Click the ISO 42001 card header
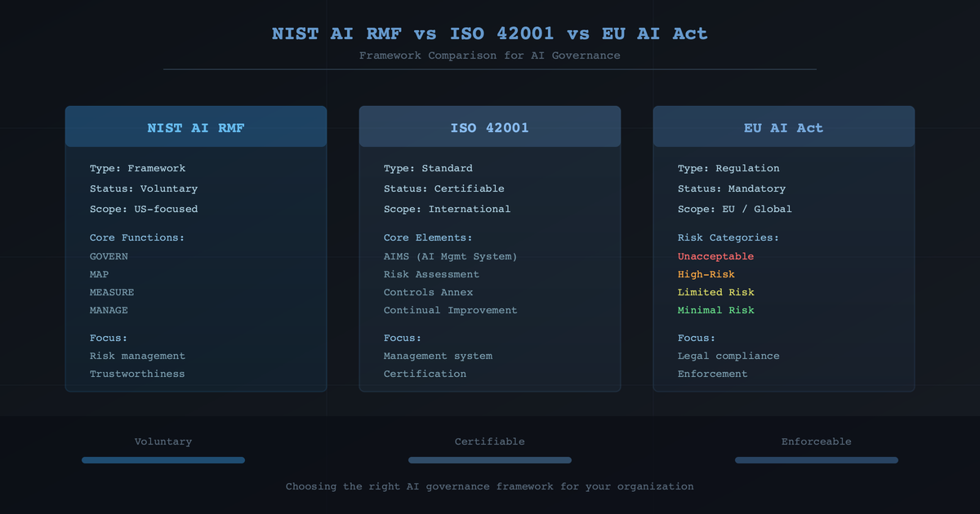Image resolution: width=980 pixels, height=514 pixels. 490,127
